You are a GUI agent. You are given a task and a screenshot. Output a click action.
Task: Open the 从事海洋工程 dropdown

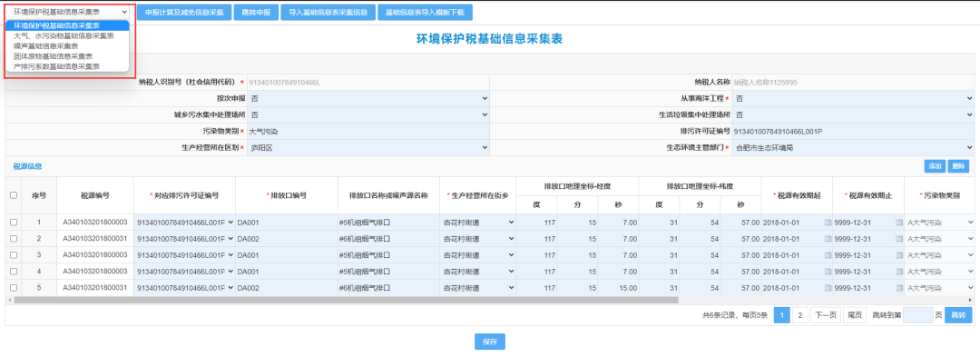coord(853,99)
